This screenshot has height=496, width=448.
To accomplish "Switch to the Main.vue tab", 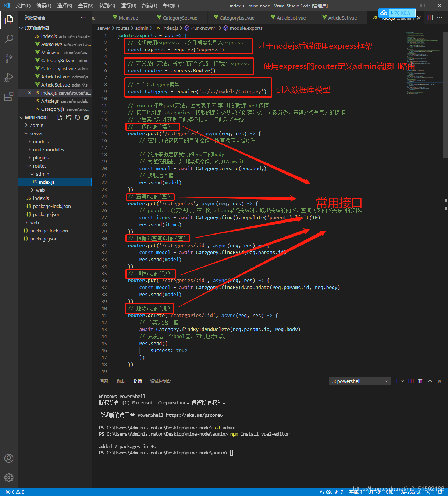I will [x=128, y=18].
